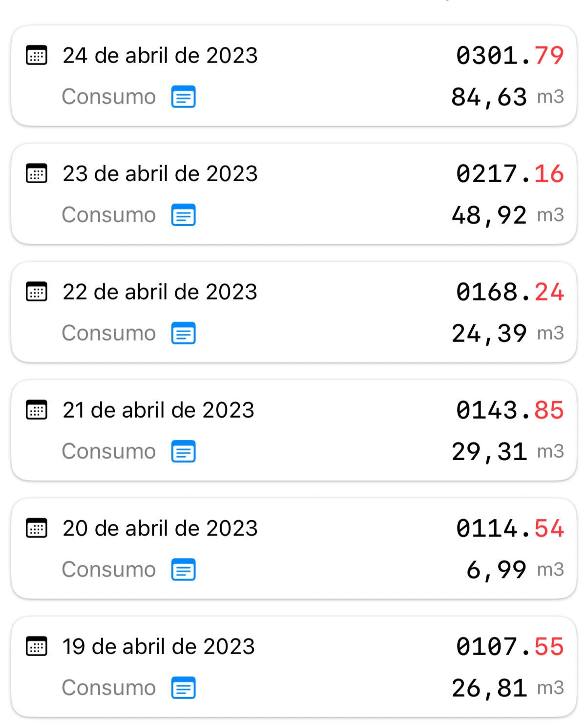This screenshot has height=723, width=588.
Task: Select the 21 de abril de 2023 date text
Action: [x=158, y=410]
